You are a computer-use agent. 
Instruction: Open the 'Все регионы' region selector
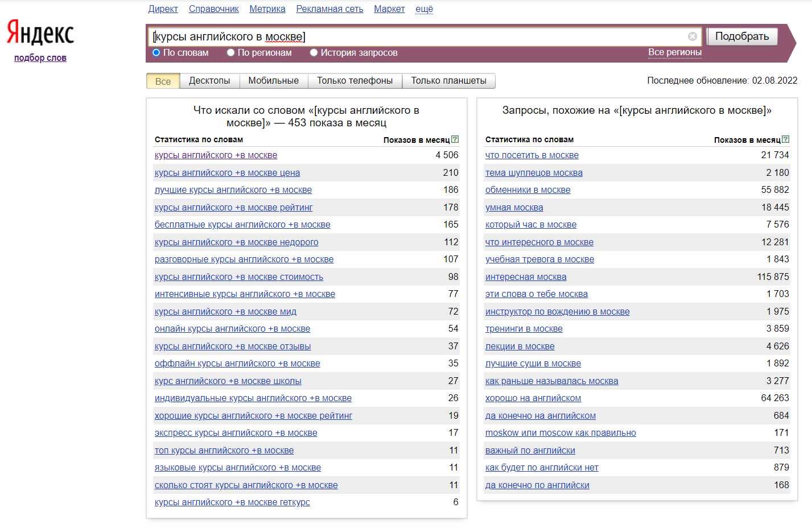click(674, 52)
